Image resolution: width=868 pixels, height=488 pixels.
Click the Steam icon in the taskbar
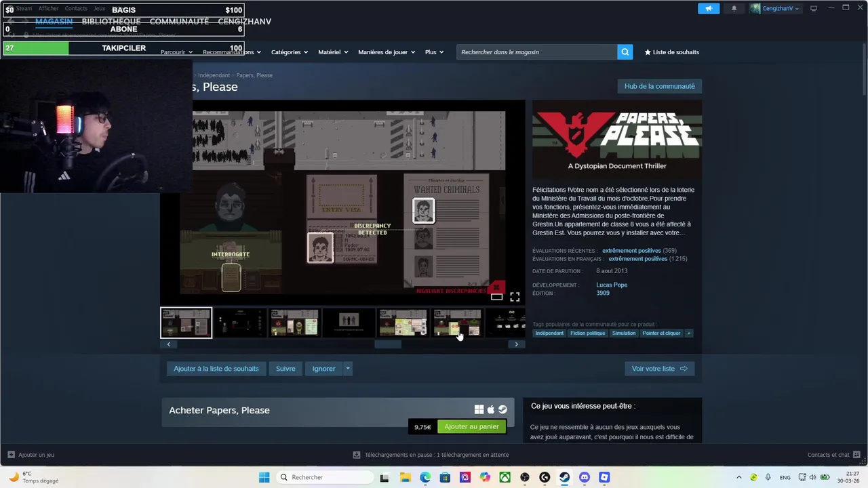click(x=564, y=477)
